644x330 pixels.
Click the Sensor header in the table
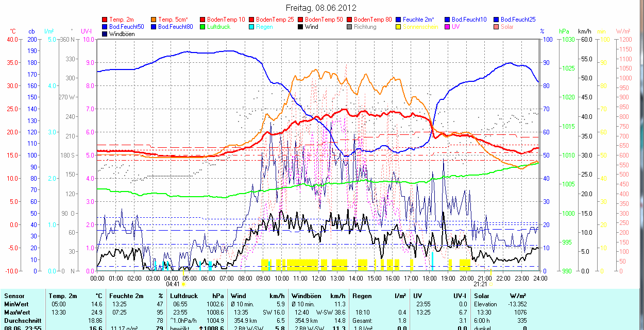tap(13, 297)
